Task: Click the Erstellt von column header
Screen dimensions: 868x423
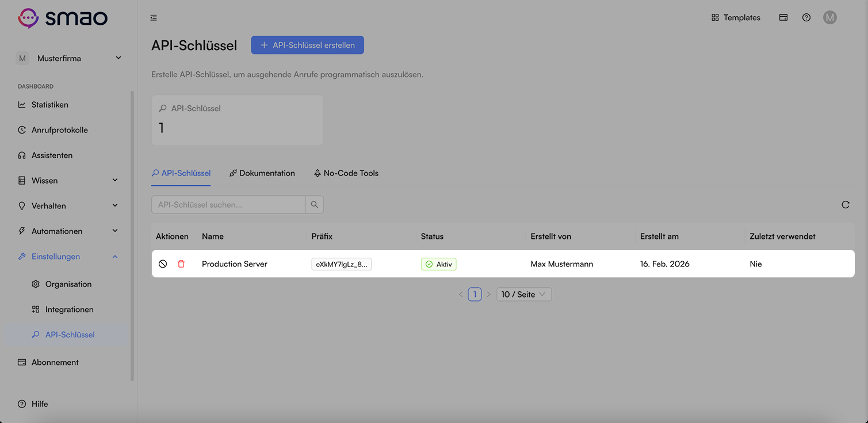Action: [x=551, y=237]
